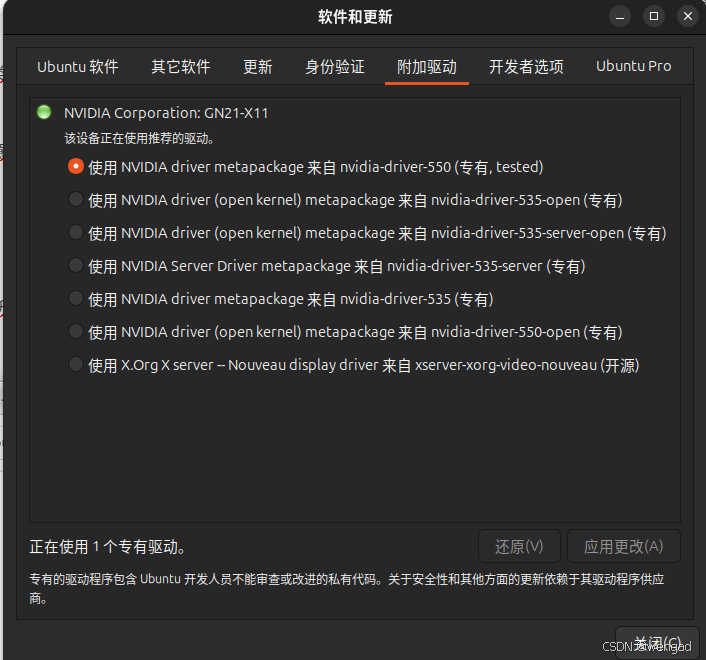Open the 开发者选项 tab
Image resolution: width=706 pixels, height=660 pixels.
pos(526,67)
